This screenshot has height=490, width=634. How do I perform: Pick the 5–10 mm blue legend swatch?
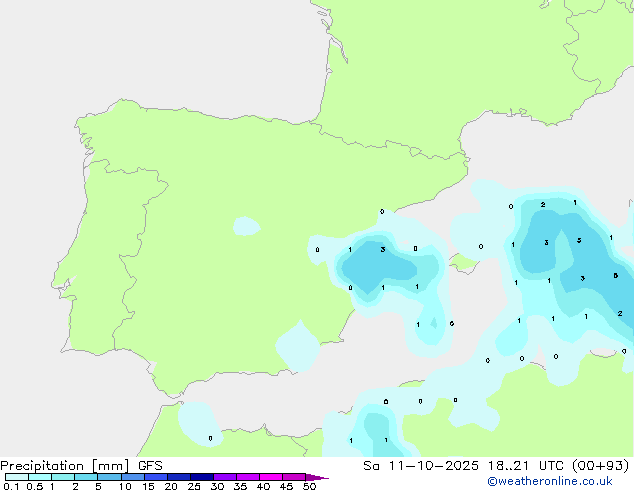pyautogui.click(x=109, y=477)
